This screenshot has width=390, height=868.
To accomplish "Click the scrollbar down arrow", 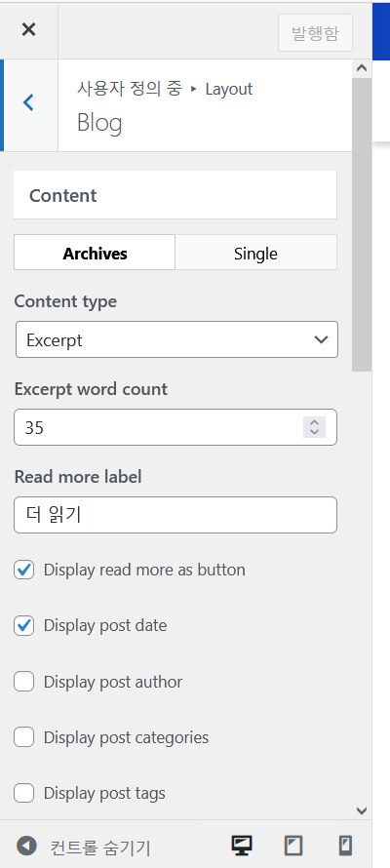I will click(362, 811).
